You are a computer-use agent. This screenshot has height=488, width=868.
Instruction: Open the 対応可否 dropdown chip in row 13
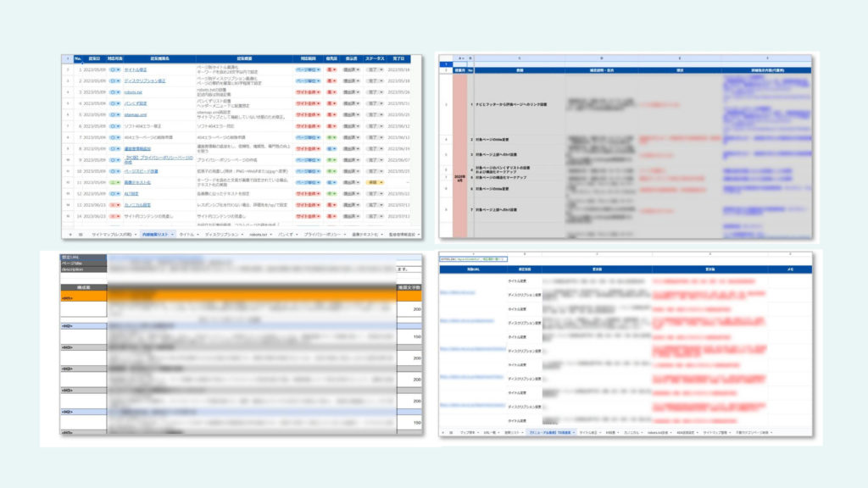114,204
